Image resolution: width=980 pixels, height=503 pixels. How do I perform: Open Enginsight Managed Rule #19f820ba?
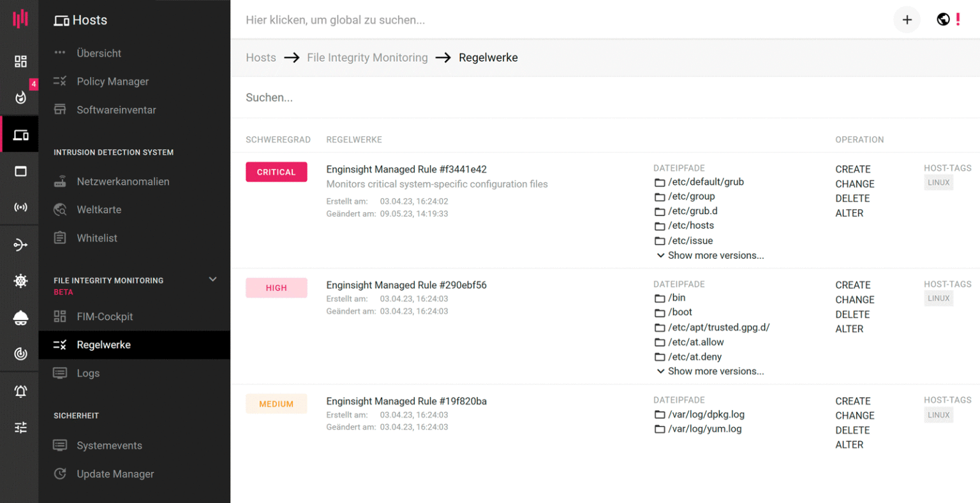click(x=406, y=401)
